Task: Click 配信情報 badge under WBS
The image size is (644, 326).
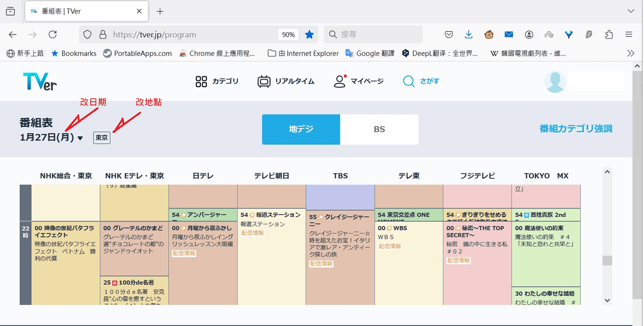Action: [x=390, y=246]
